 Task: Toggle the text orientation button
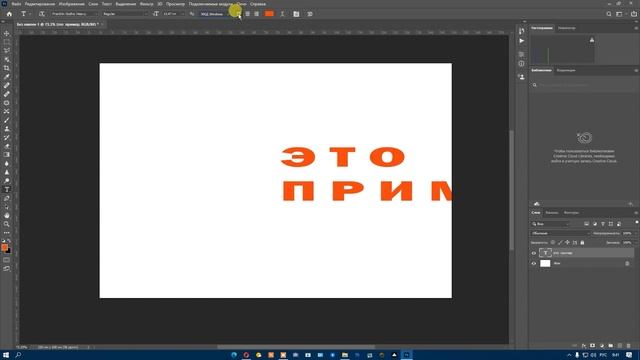[x=42, y=14]
